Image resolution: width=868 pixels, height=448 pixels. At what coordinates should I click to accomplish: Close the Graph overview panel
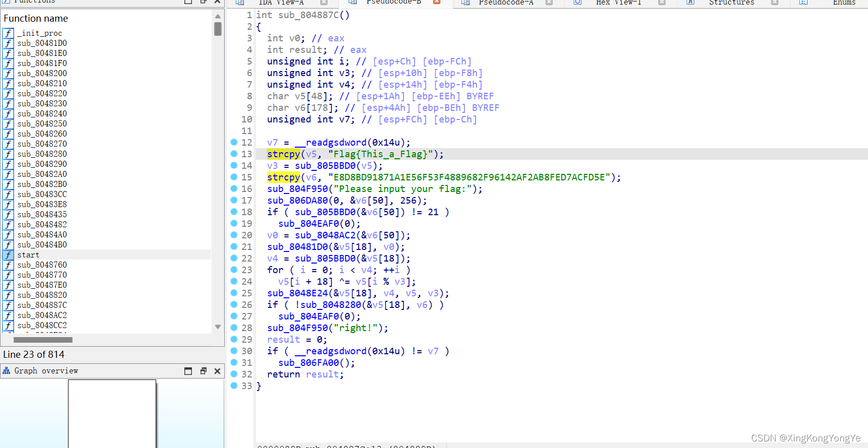pos(217,371)
